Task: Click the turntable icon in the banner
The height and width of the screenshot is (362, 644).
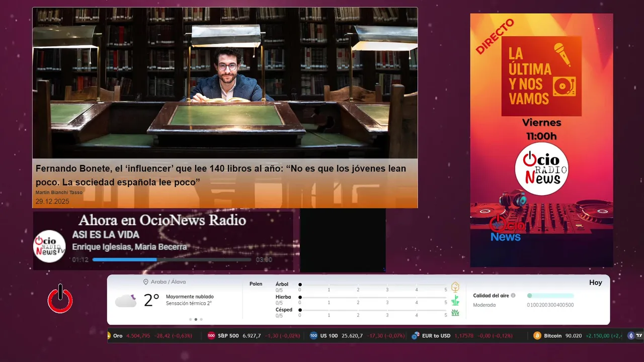Action: [x=564, y=87]
